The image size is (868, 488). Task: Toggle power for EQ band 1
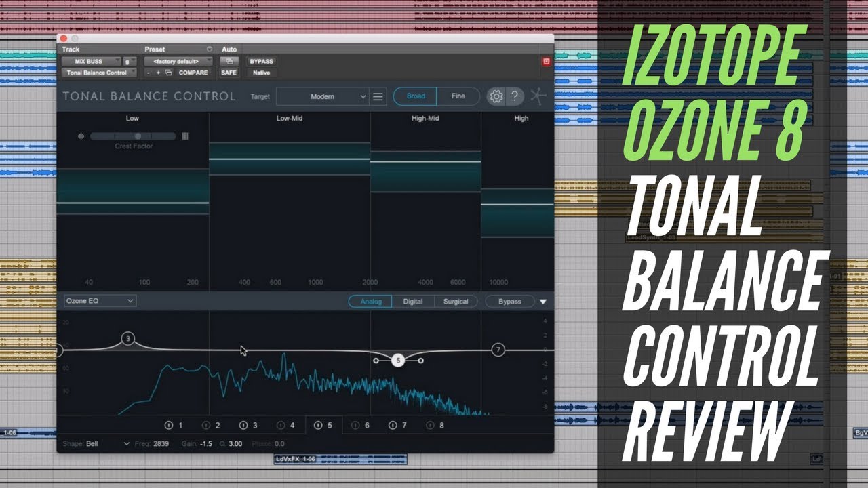click(169, 426)
